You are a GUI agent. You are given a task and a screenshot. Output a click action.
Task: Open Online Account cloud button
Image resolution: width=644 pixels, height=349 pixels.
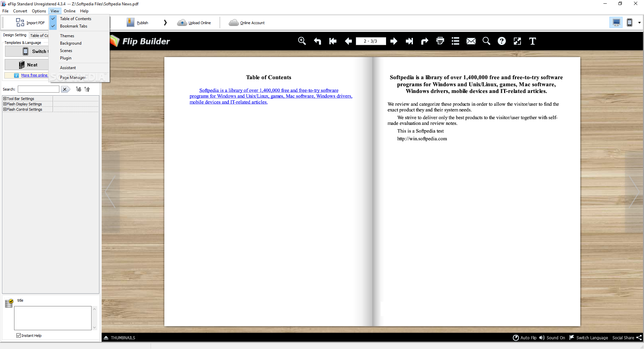tap(247, 23)
